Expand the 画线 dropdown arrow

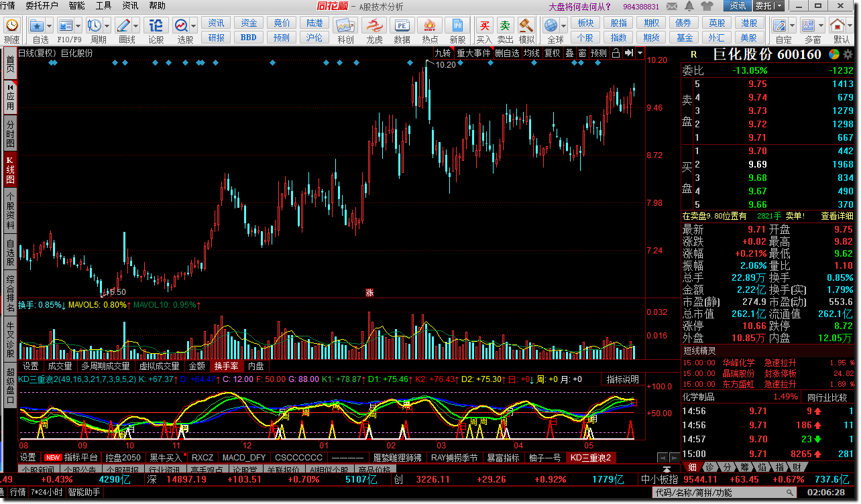click(x=137, y=25)
